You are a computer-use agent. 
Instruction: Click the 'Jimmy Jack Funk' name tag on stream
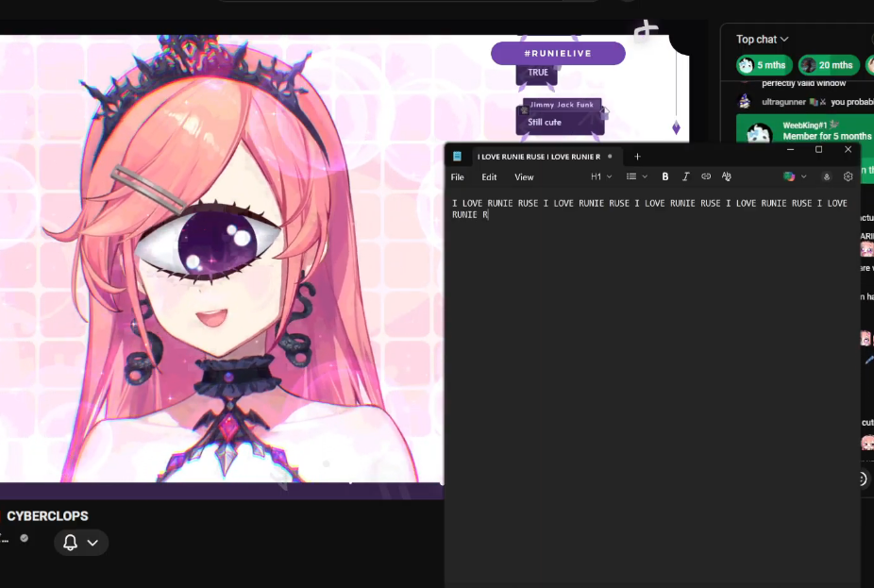pos(562,105)
